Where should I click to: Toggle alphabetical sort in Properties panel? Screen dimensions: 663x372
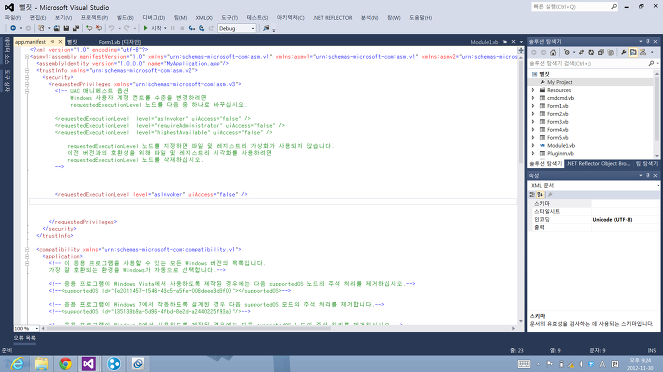pos(540,194)
